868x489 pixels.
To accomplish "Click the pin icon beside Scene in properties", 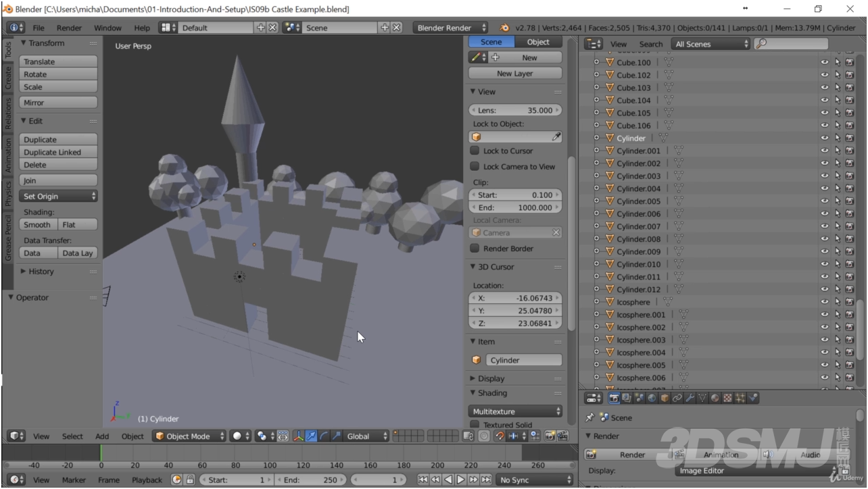I will [589, 417].
